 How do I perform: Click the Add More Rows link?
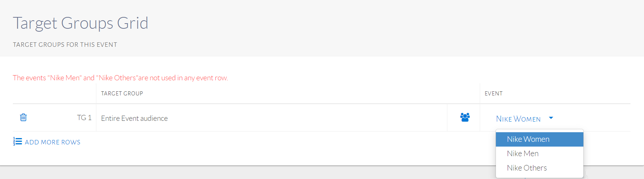pyautogui.click(x=52, y=142)
